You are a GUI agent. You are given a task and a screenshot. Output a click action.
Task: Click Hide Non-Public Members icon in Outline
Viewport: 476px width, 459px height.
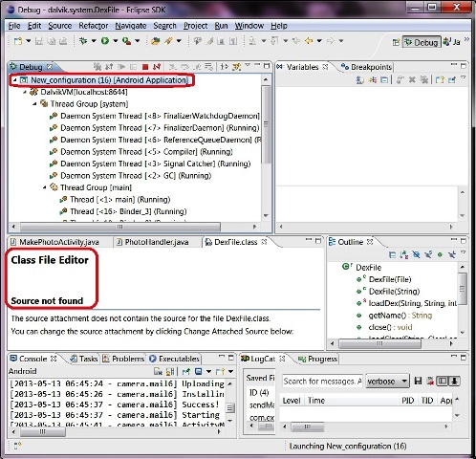click(440, 254)
